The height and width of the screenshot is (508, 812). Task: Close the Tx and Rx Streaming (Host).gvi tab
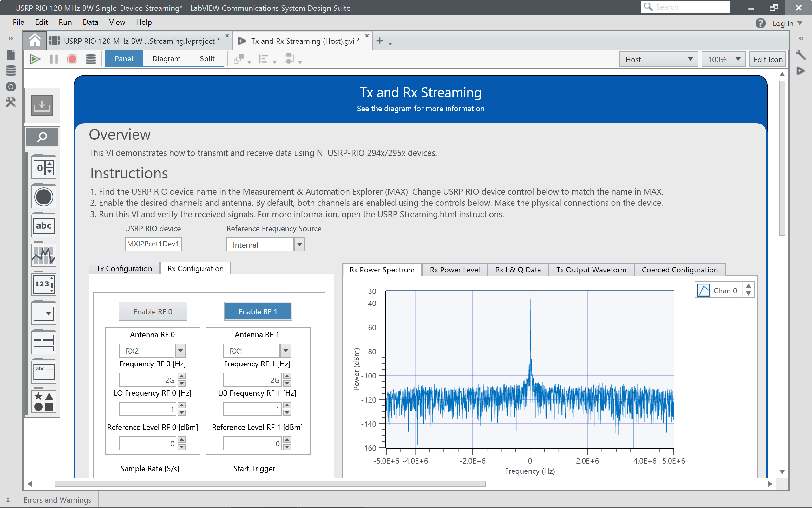point(367,36)
